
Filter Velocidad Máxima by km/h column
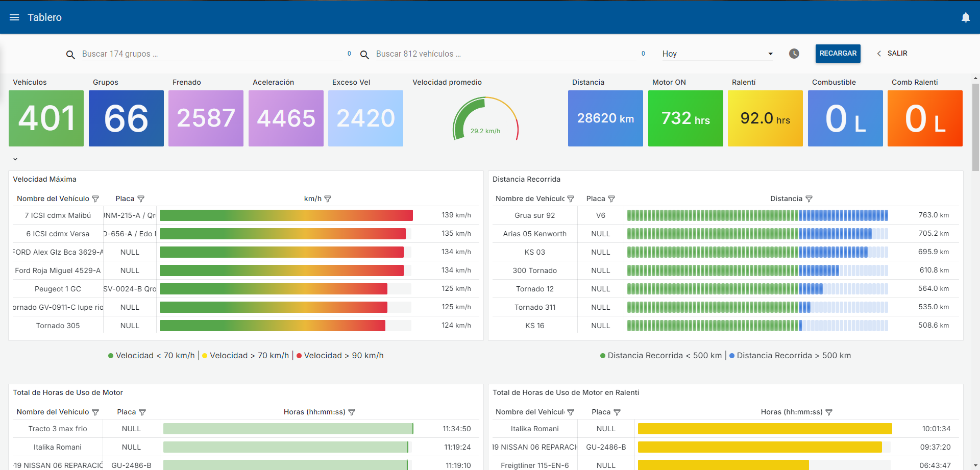click(x=328, y=199)
